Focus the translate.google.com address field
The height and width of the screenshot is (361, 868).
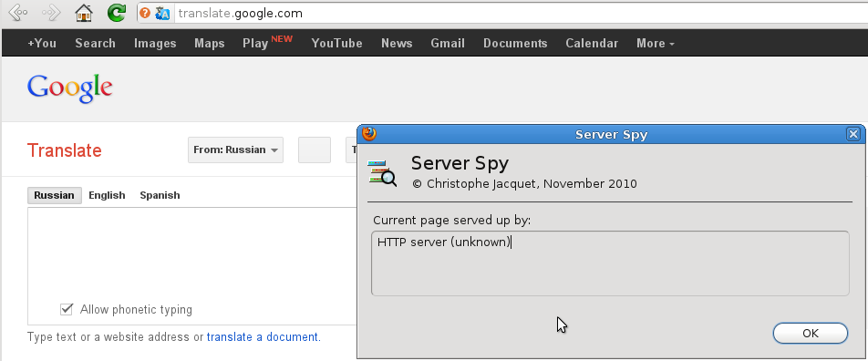click(521, 13)
